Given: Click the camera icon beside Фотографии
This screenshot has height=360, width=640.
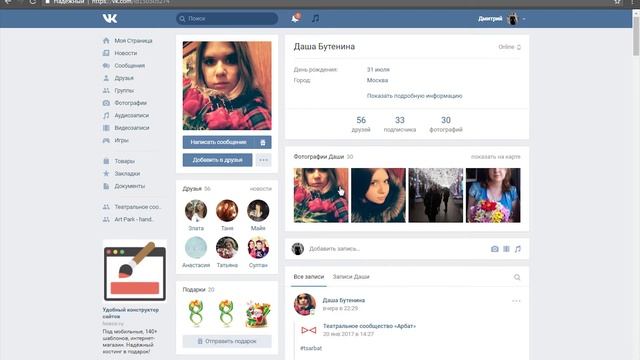Looking at the screenshot, I should [106, 103].
